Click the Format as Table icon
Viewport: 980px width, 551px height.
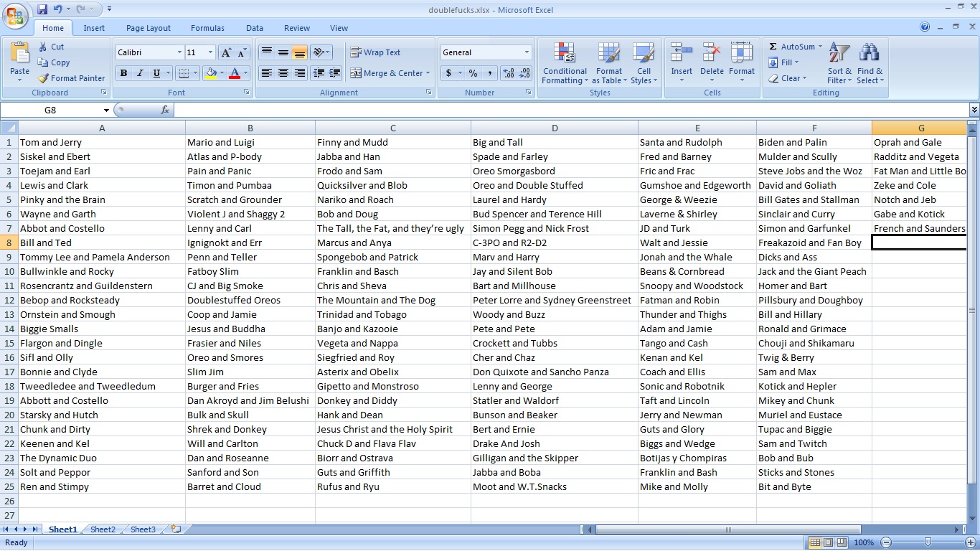coord(609,54)
